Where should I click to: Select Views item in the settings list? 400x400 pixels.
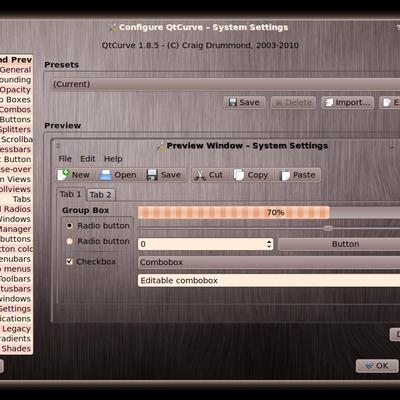(x=16, y=179)
